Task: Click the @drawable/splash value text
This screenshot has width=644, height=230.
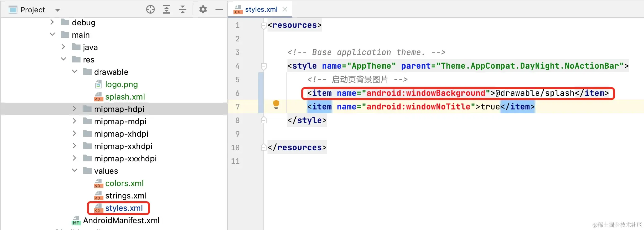Action: (535, 93)
